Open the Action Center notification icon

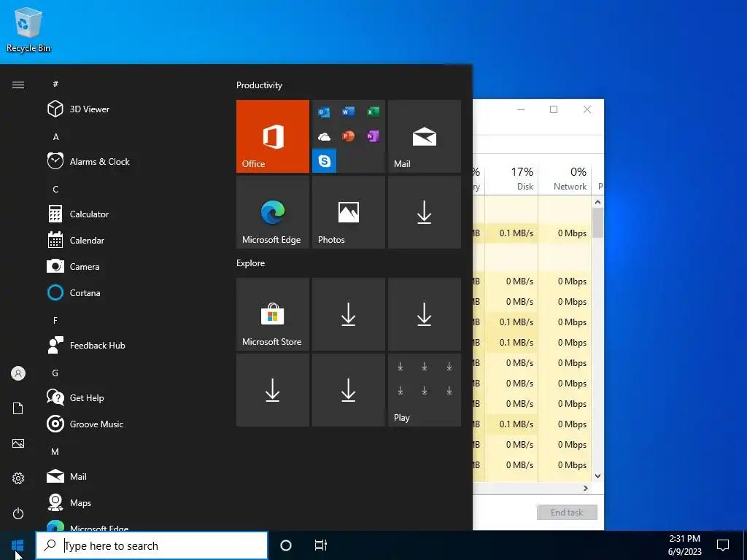723,545
